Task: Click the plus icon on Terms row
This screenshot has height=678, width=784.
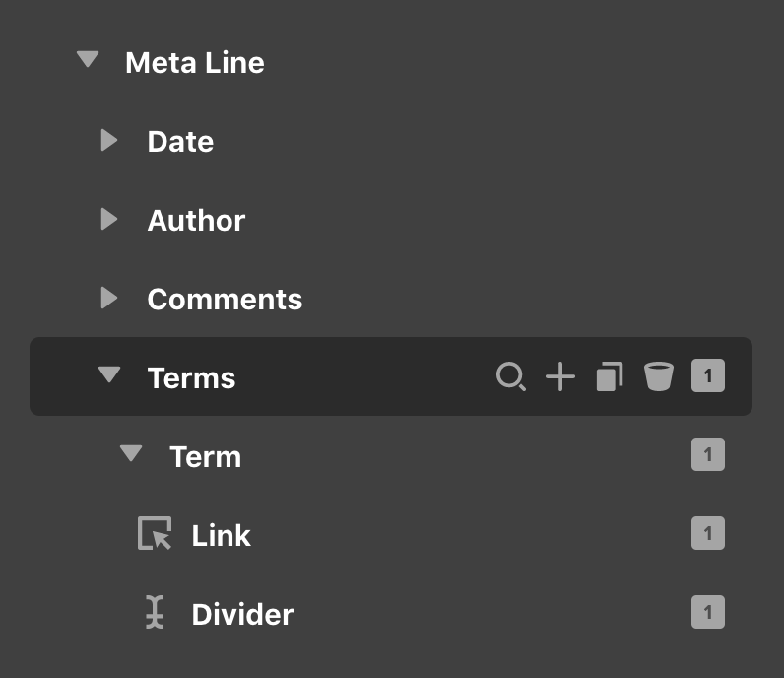Action: pos(560,376)
